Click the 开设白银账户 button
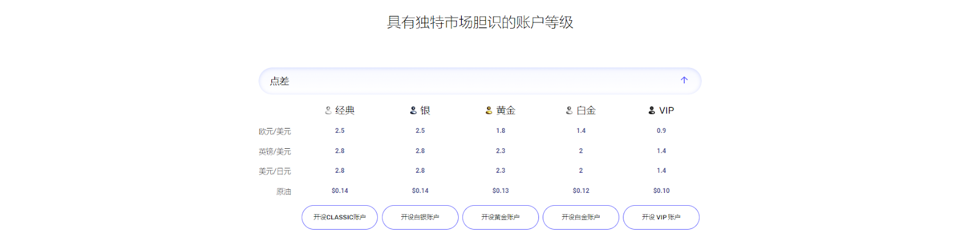 pos(420,217)
